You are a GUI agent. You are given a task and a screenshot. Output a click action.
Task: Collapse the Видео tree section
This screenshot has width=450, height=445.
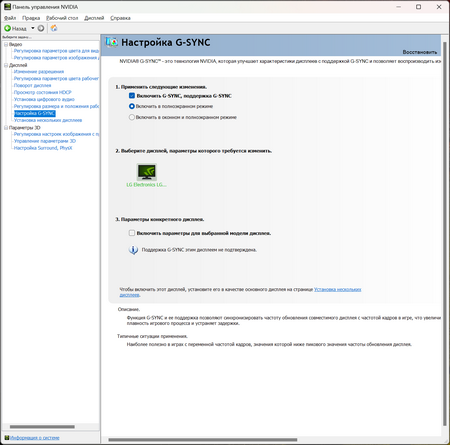tap(6, 44)
